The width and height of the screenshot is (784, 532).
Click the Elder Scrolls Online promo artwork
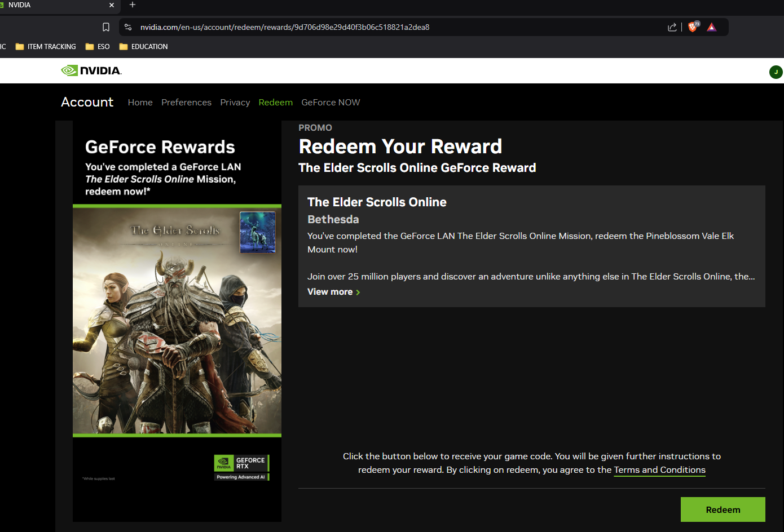coord(177,321)
